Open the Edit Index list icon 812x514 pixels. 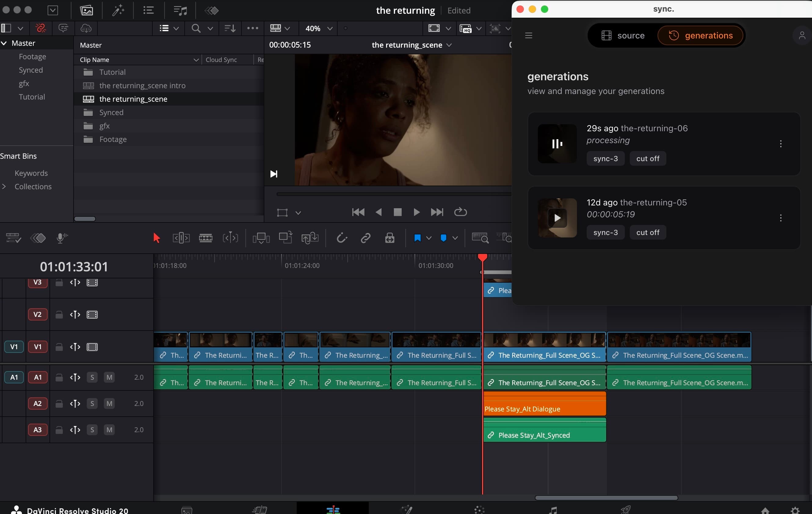[148, 10]
